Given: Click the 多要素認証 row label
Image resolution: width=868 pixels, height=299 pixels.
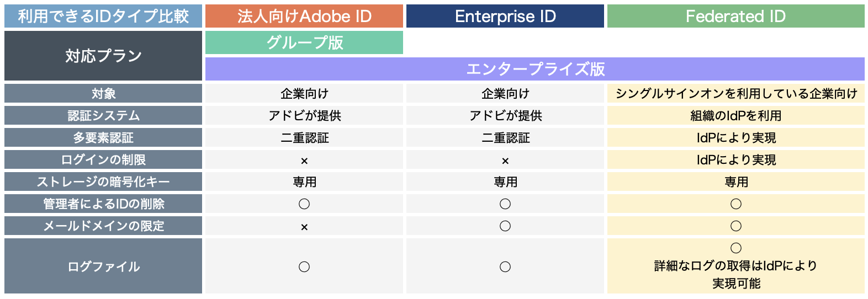Looking at the screenshot, I should click(103, 138).
